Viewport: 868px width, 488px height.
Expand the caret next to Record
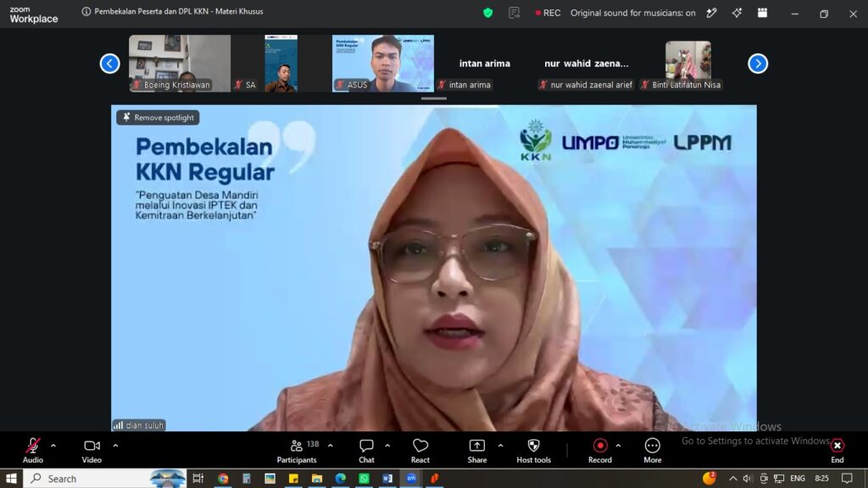click(x=618, y=446)
